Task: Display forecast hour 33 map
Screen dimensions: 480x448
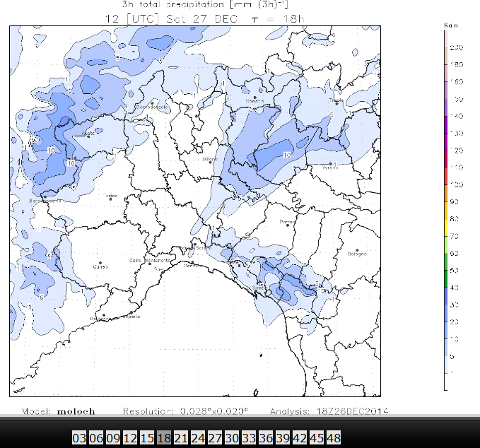Action: tap(249, 438)
